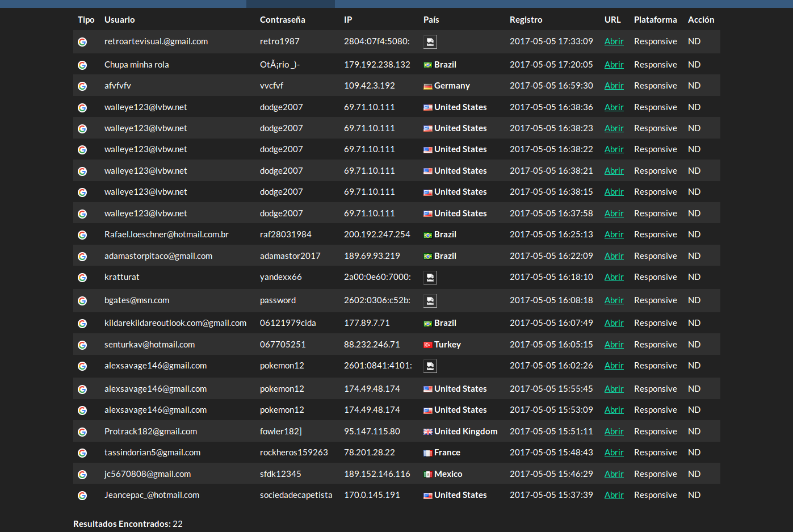
Task: Open the Abrir link for the 16:59:30 entry
Action: pos(614,86)
